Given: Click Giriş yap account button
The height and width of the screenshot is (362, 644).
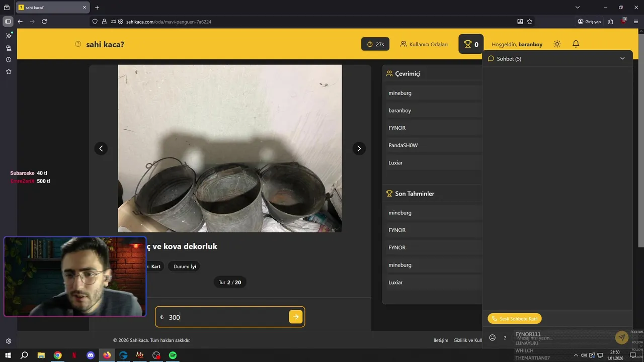Looking at the screenshot, I should click(589, 22).
